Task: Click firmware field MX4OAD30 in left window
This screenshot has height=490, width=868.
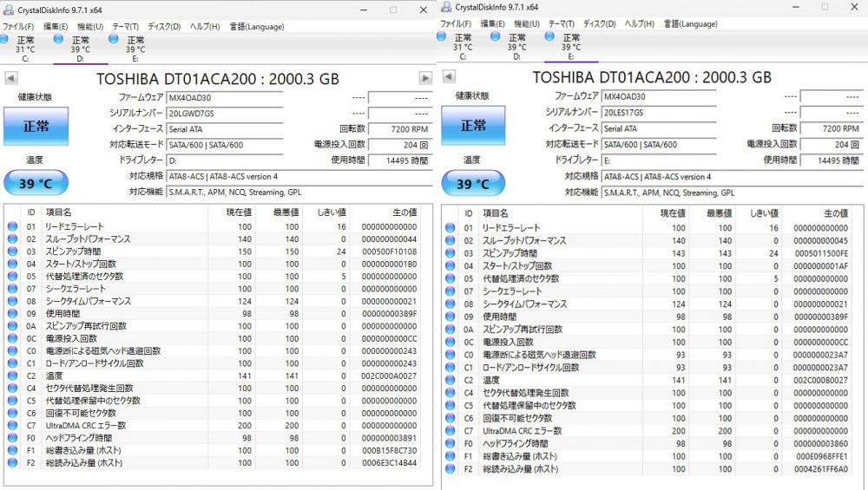Action: [225, 98]
